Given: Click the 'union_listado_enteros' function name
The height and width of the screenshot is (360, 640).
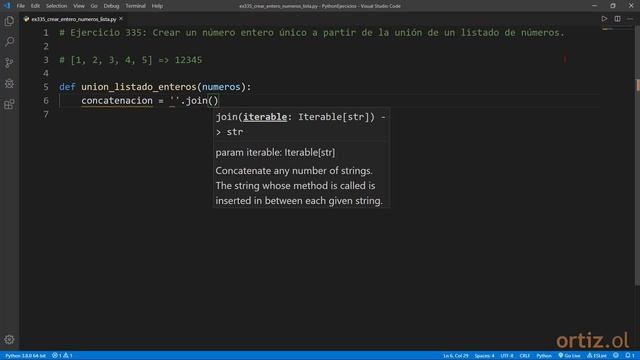Looking at the screenshot, I should [x=139, y=87].
